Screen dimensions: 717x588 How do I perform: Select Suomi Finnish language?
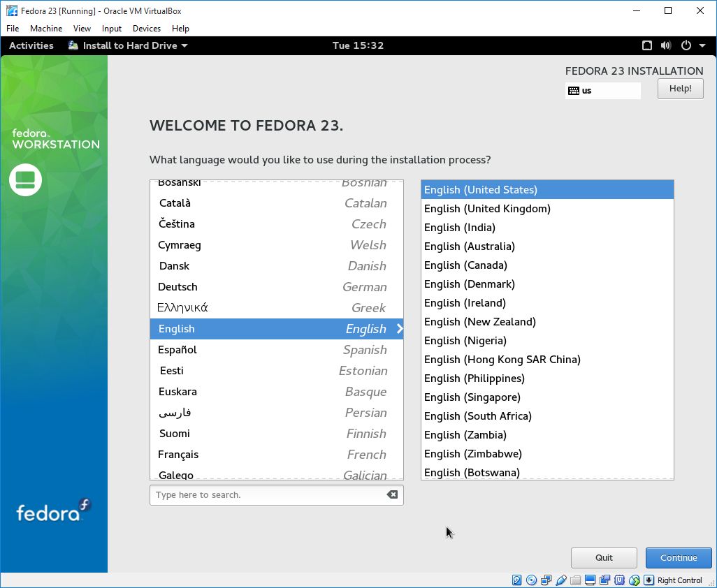[x=276, y=434]
